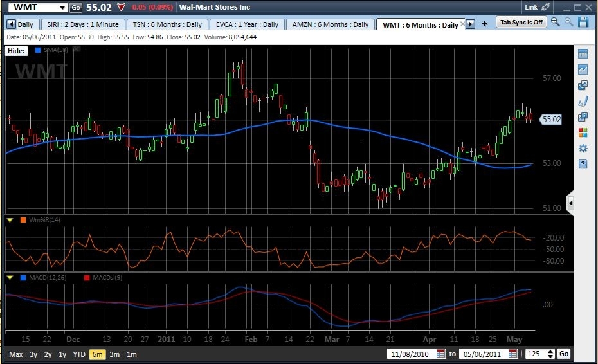Click the blue SMA(50) color swatch
This screenshot has height=364, width=598.
(x=38, y=50)
